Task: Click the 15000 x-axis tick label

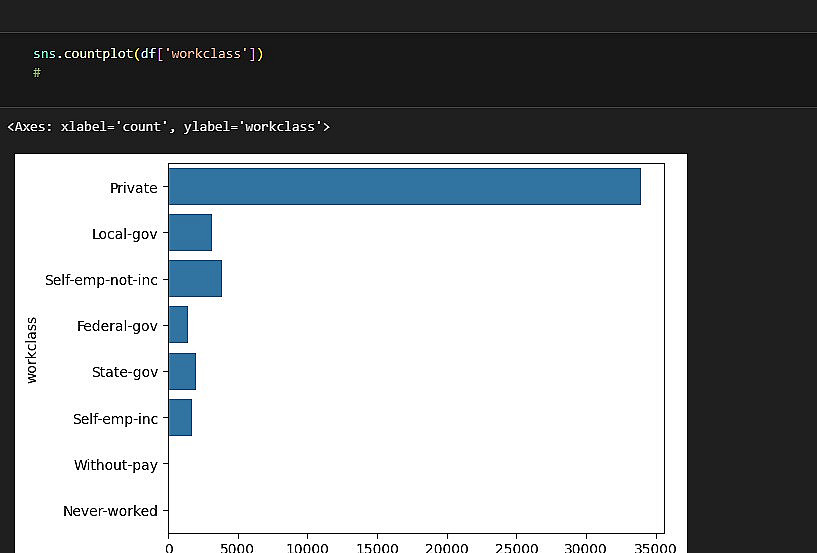Action: click(377, 546)
